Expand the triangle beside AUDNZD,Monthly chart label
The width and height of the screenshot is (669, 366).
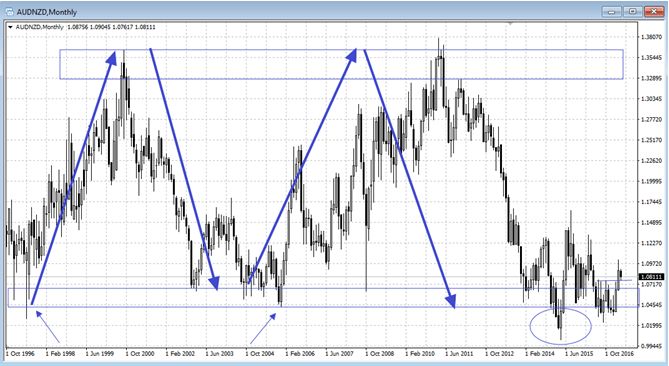tap(10, 27)
